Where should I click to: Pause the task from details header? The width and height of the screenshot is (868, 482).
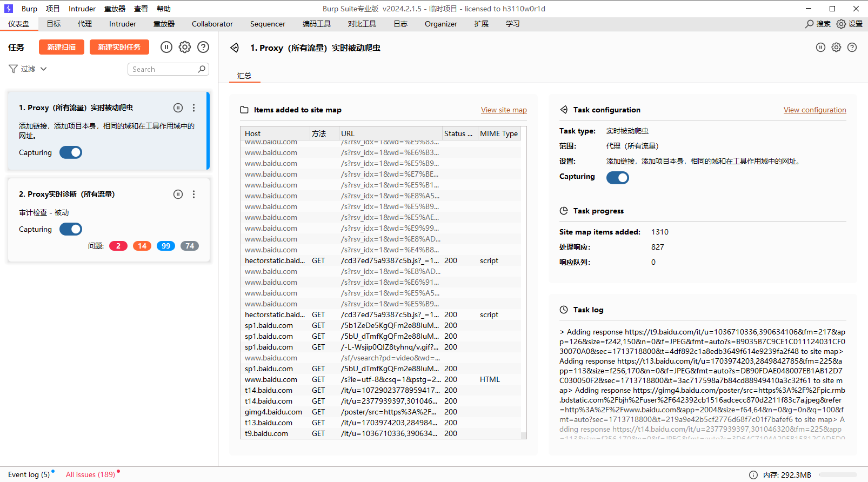pyautogui.click(x=820, y=48)
